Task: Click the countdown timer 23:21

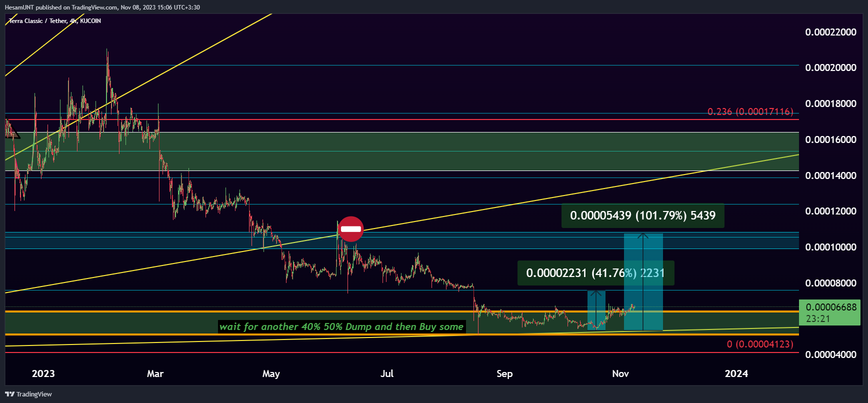Action: pos(818,318)
